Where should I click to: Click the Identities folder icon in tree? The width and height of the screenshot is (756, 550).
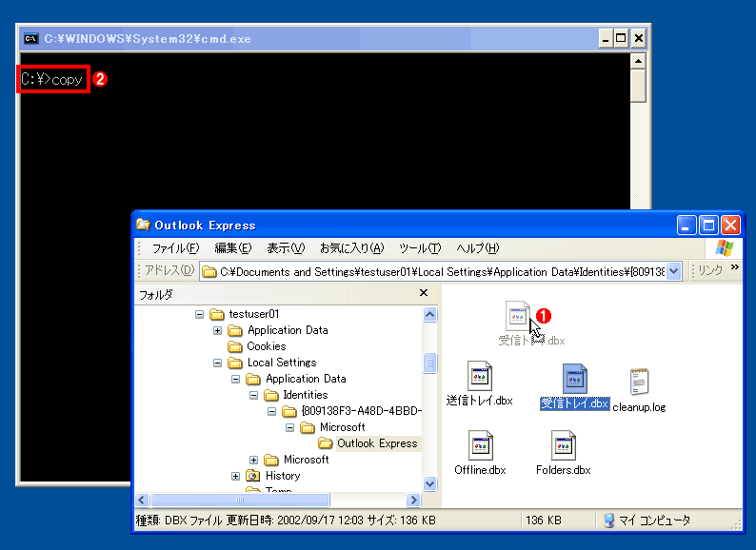pos(271,395)
